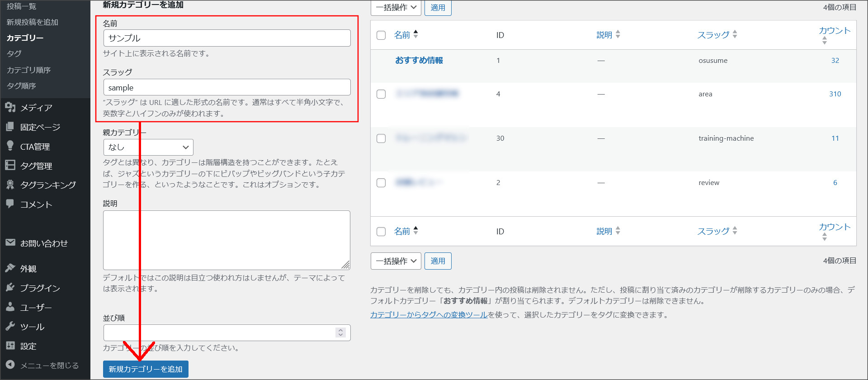Click the 並び順 number stepper arrows

point(340,332)
